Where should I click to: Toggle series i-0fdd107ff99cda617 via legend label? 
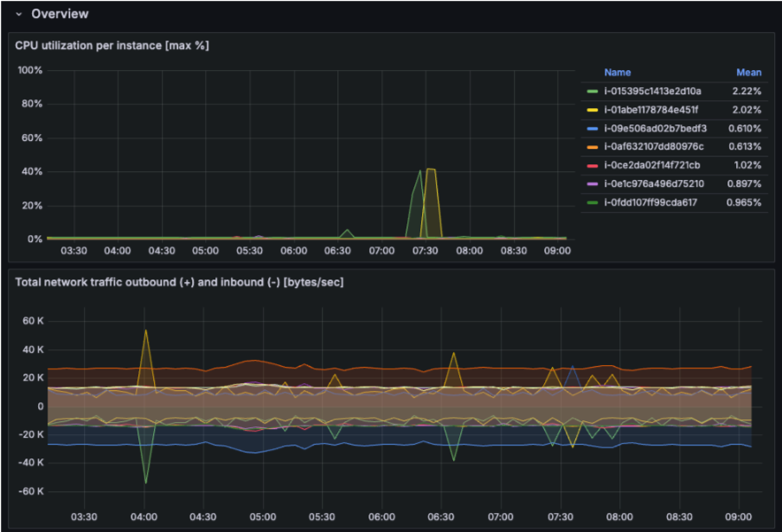(x=651, y=202)
